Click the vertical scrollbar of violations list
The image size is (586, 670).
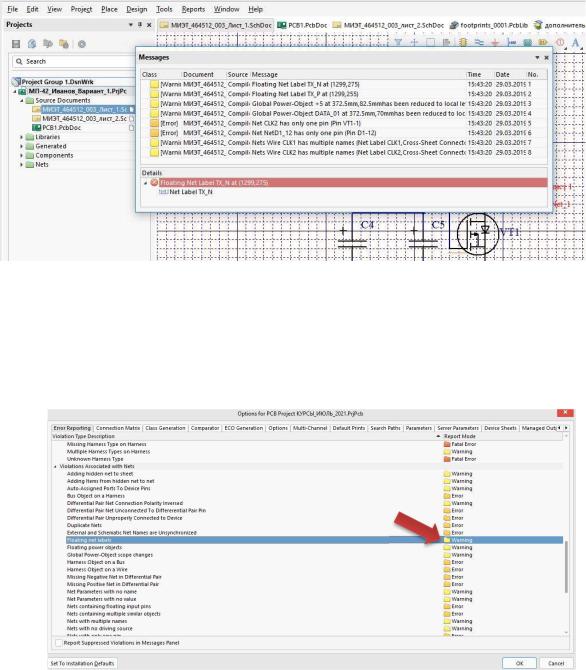566,567
